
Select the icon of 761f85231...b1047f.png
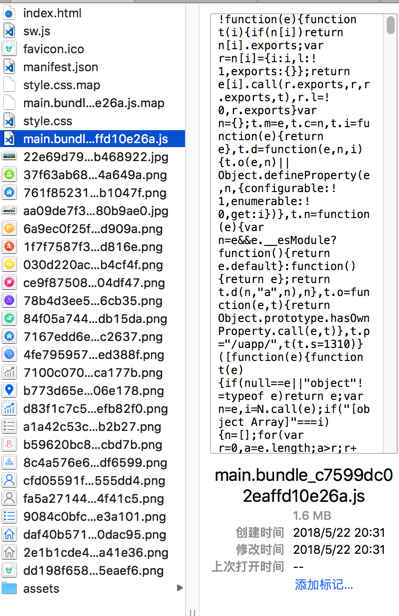click(x=9, y=193)
